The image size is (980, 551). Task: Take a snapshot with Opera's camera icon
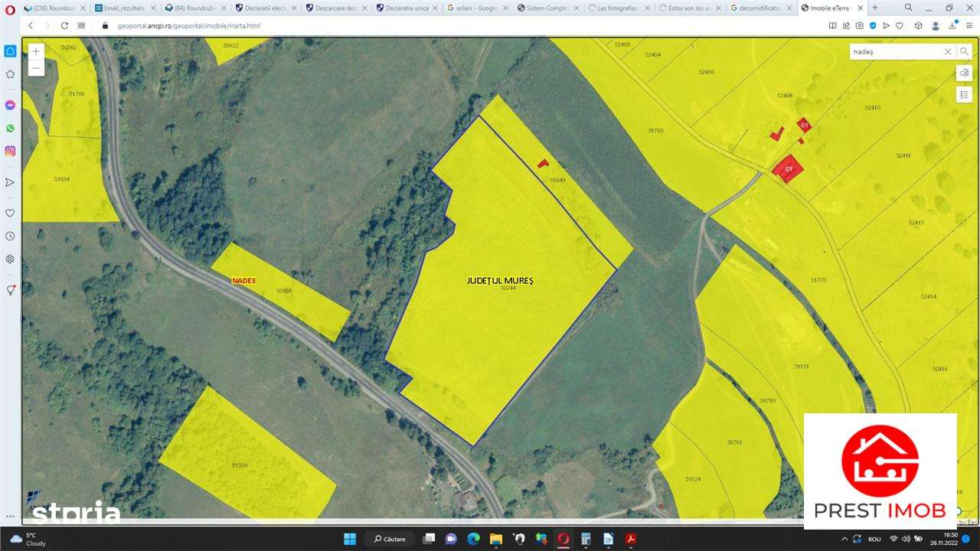(859, 25)
